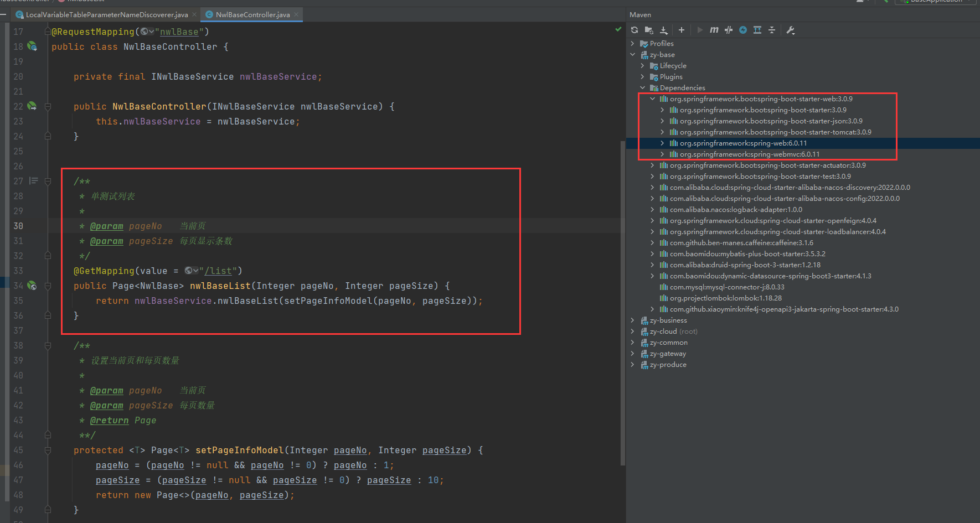Click the knife4j-openapi3-jakarta-spring-boot-starter:4.3.0 dependency

click(x=784, y=309)
